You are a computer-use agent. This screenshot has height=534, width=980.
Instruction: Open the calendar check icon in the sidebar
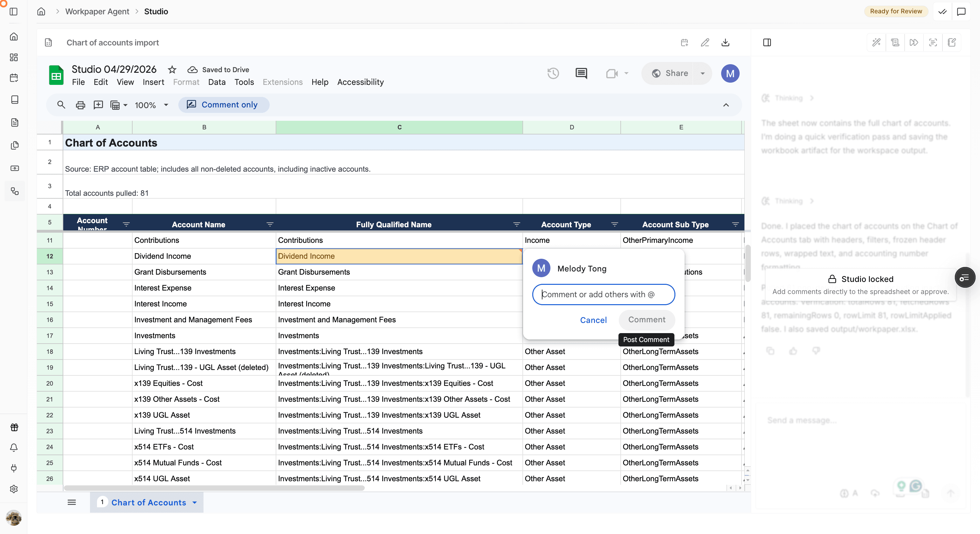coord(14,78)
